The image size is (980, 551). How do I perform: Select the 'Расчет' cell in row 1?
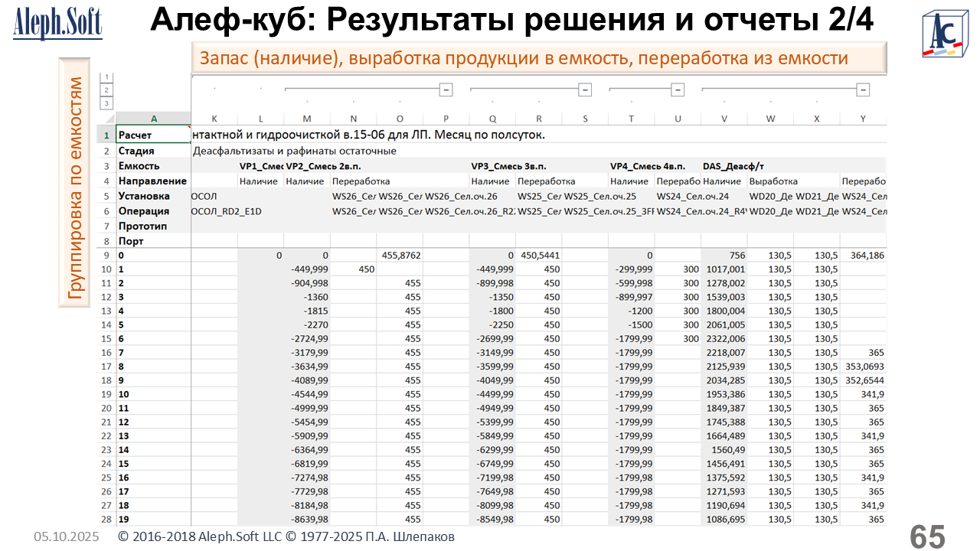tap(153, 135)
